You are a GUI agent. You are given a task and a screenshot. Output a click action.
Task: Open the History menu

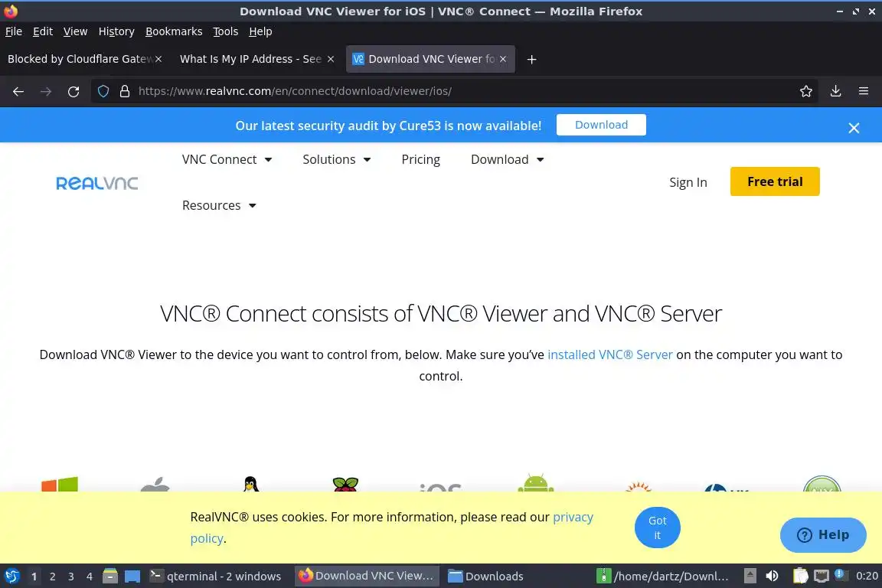point(116,31)
